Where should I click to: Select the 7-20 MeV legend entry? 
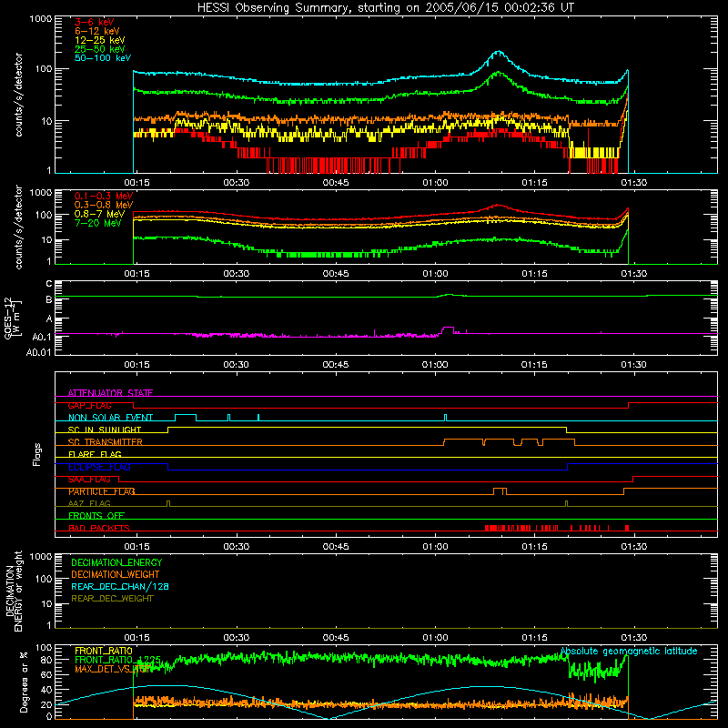pyautogui.click(x=97, y=223)
